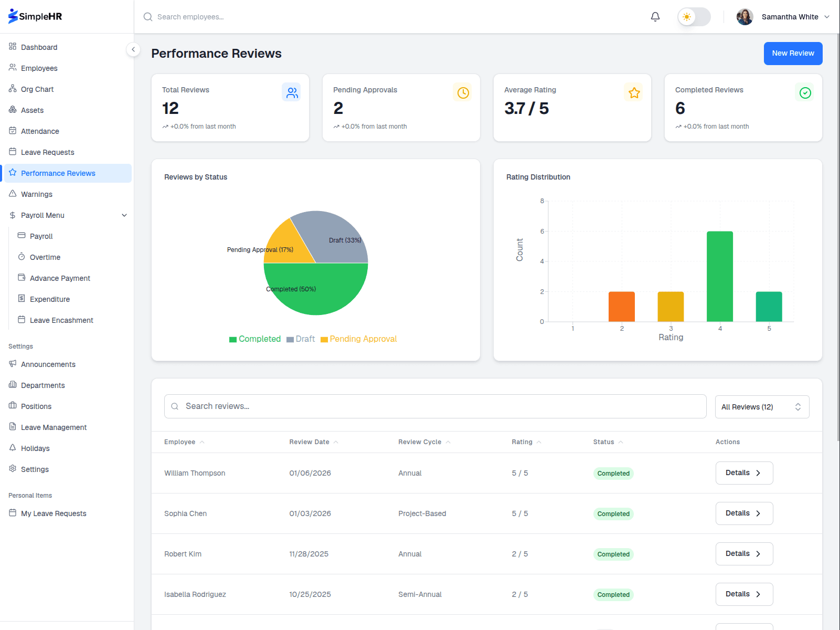Open the All Reviews filter dropdown
This screenshot has height=630, width=840.
[x=761, y=406]
